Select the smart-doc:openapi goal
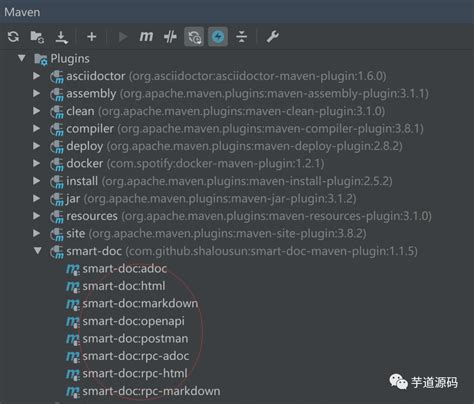474x404 pixels. pos(133,321)
